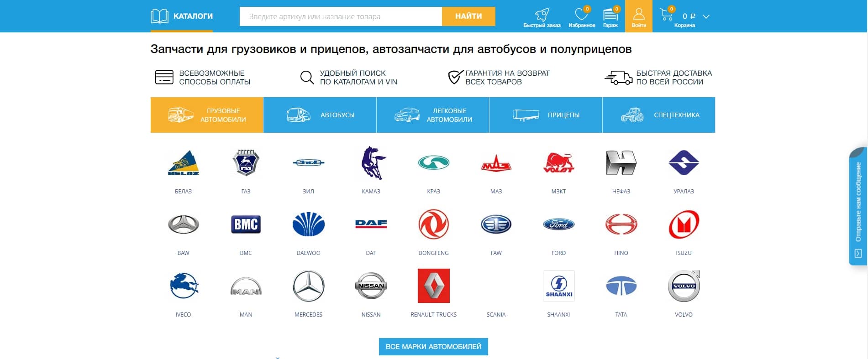868x359 pixels.
Task: Open the Легковые автомобили tab
Action: (433, 115)
